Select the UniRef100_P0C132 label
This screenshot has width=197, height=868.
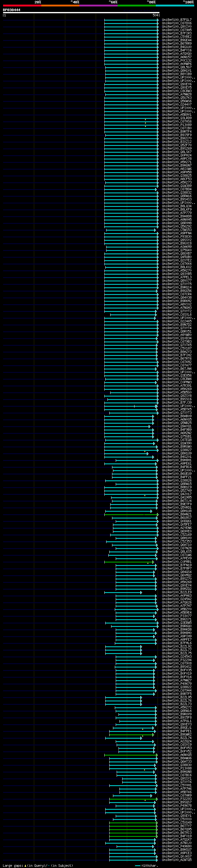[177, 61]
